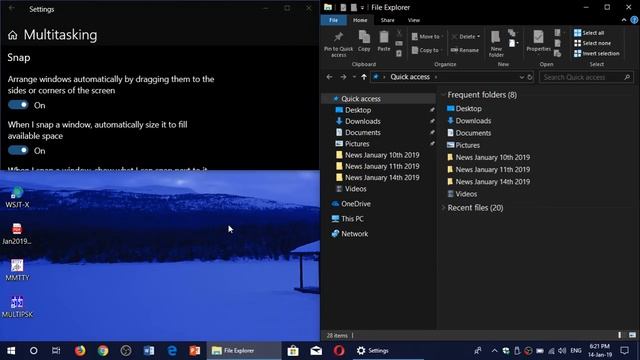Launch Chrome from the taskbar

(x=103, y=351)
